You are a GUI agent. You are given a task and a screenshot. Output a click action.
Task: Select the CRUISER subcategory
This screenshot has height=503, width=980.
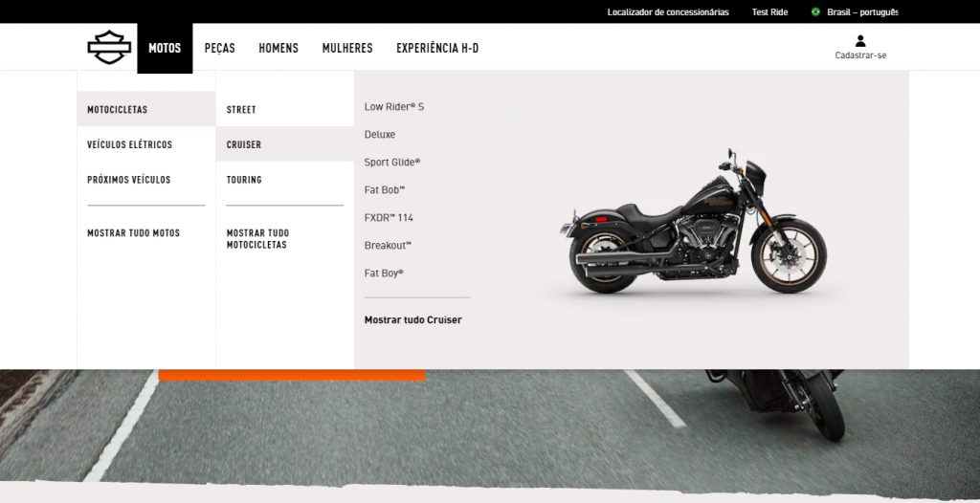[x=285, y=144]
